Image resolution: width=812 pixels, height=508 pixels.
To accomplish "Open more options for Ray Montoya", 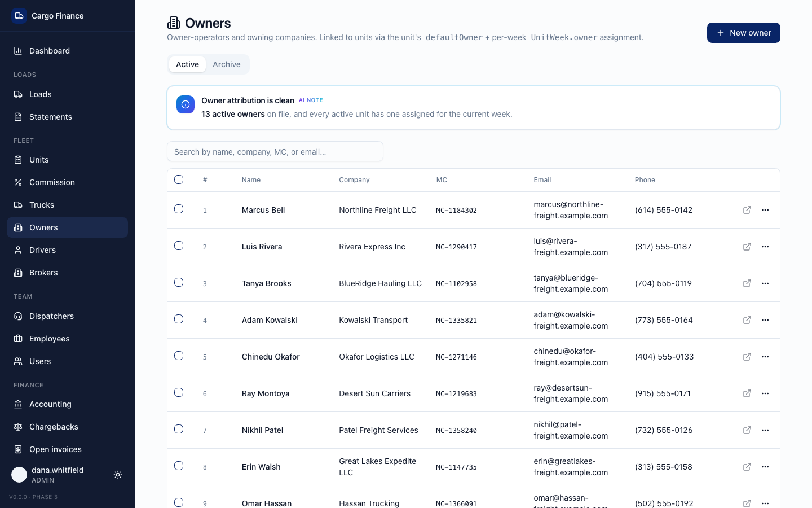I will [765, 393].
